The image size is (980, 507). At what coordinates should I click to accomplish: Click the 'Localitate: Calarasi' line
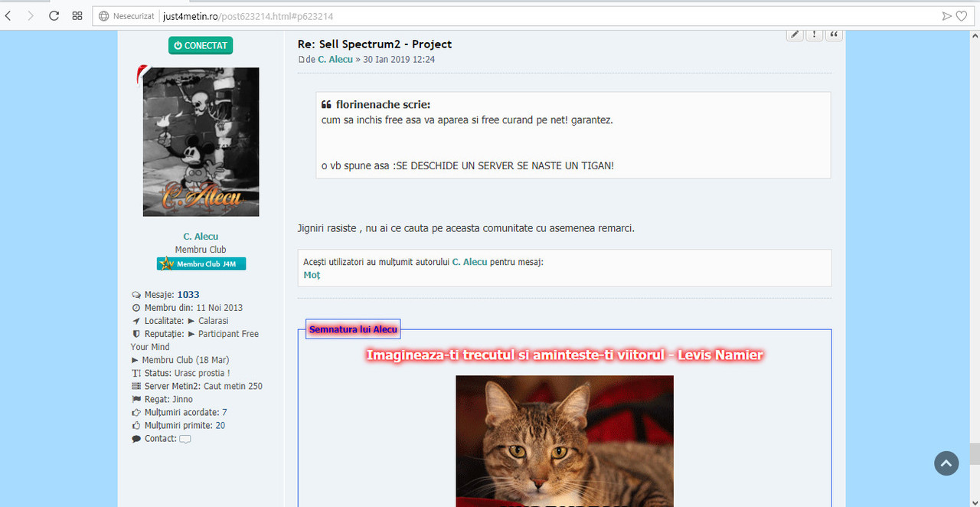(x=180, y=321)
